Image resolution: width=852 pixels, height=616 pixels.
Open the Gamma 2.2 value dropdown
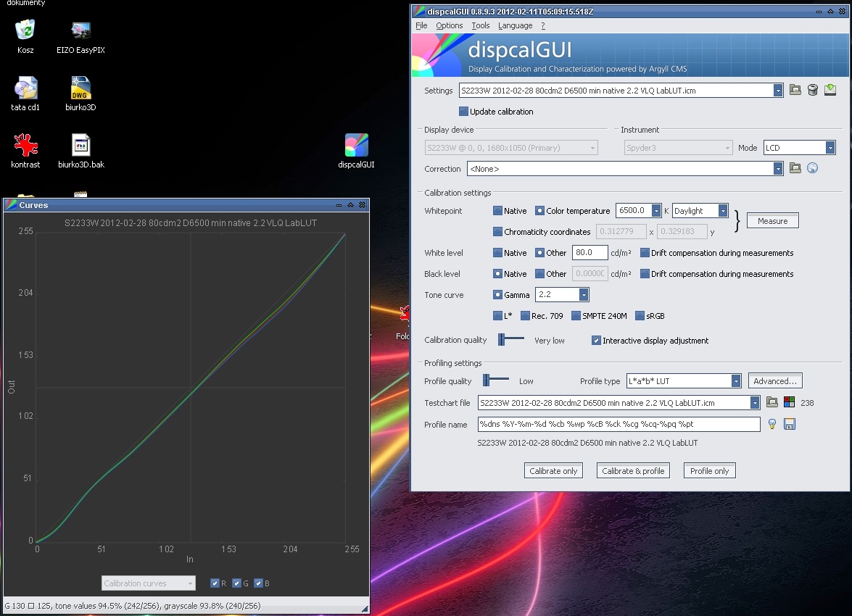click(x=584, y=294)
